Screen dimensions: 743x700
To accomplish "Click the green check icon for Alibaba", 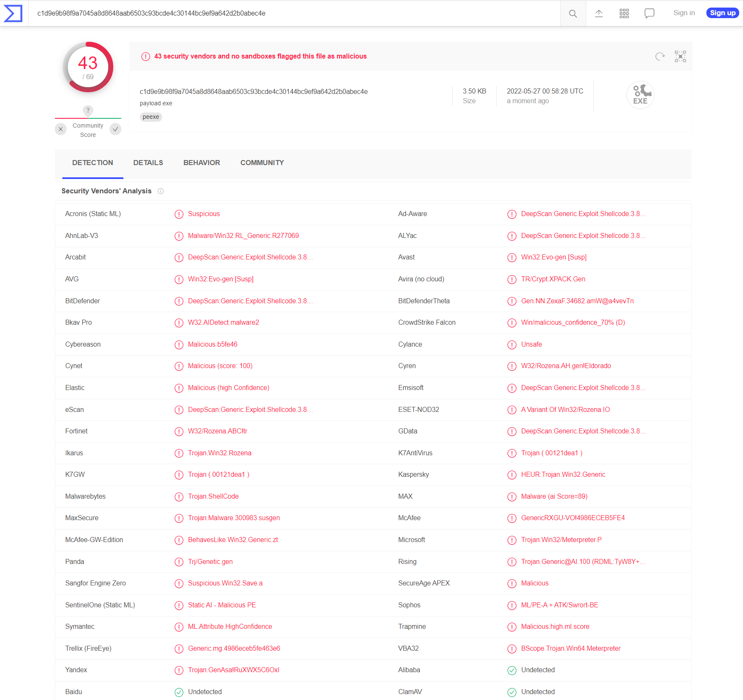I will click(512, 670).
